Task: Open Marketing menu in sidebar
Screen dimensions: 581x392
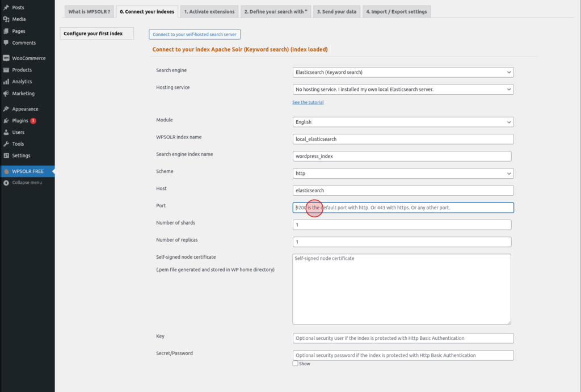Action: 23,94
